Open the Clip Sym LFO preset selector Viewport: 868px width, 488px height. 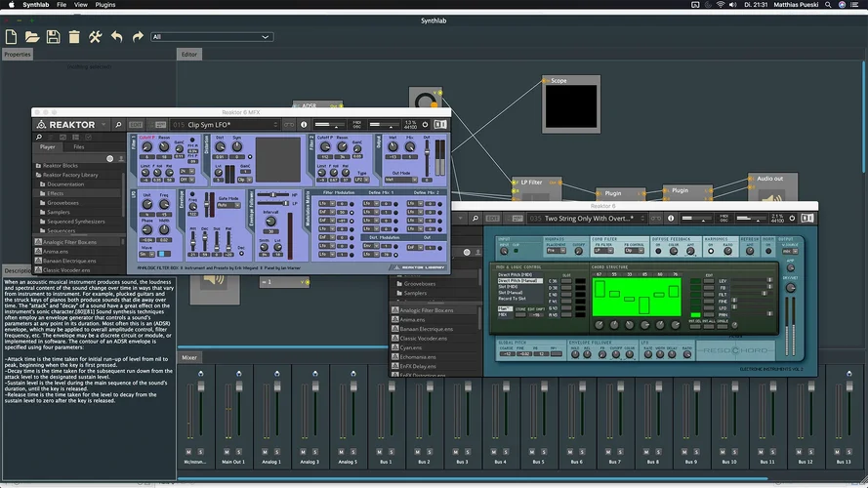tap(226, 125)
